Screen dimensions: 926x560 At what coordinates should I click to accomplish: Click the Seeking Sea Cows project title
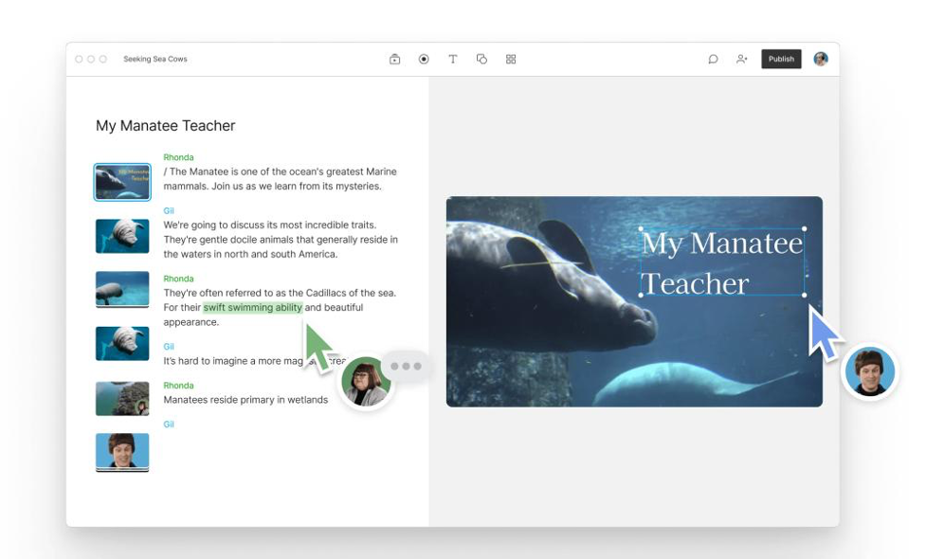click(x=155, y=59)
